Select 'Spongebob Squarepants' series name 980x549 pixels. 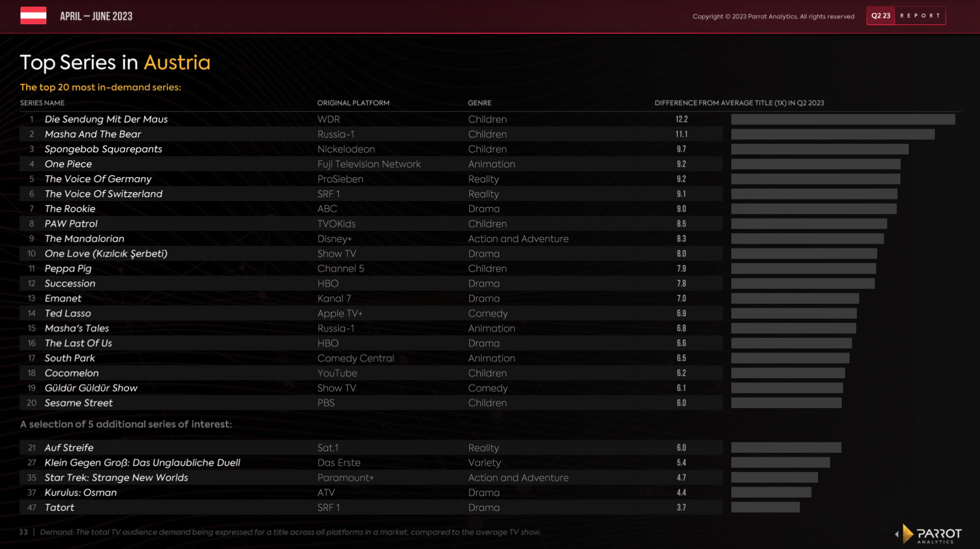pos(103,149)
